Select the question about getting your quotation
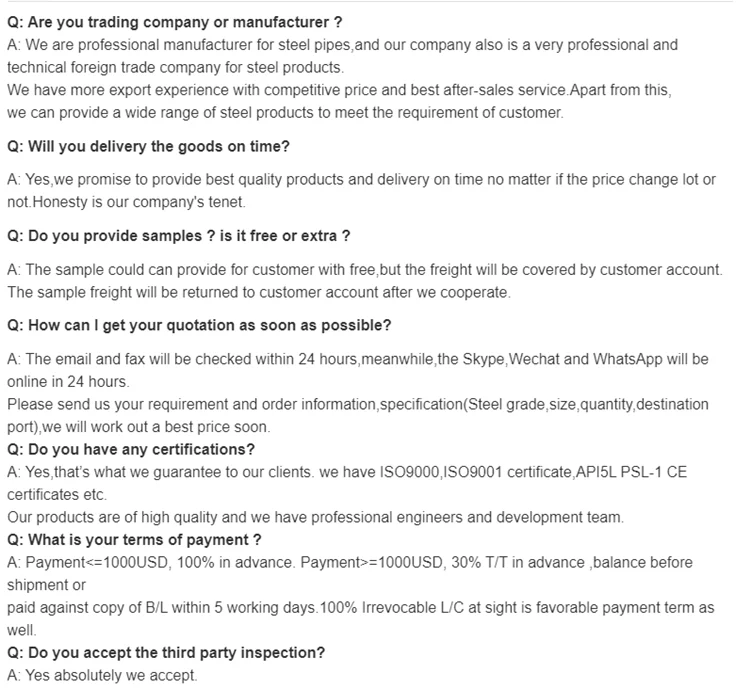Viewport: 750px width, 688px height. coord(199,326)
